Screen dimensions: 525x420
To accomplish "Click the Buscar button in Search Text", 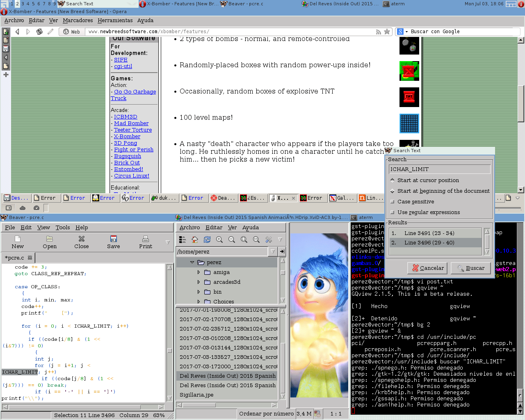I will coord(471,268).
